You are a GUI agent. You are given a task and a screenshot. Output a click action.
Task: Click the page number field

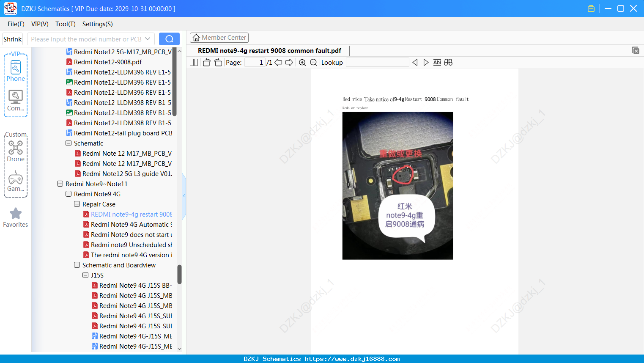coord(255,63)
